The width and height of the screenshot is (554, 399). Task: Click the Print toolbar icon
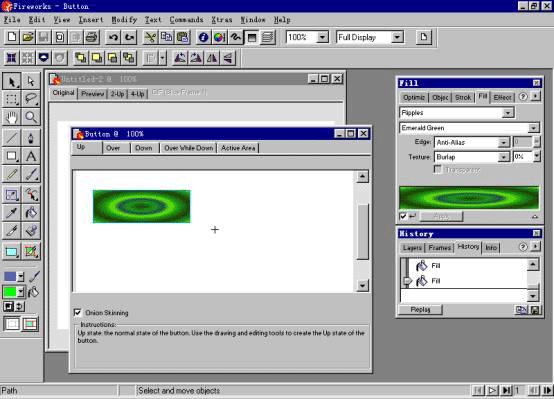pos(92,37)
